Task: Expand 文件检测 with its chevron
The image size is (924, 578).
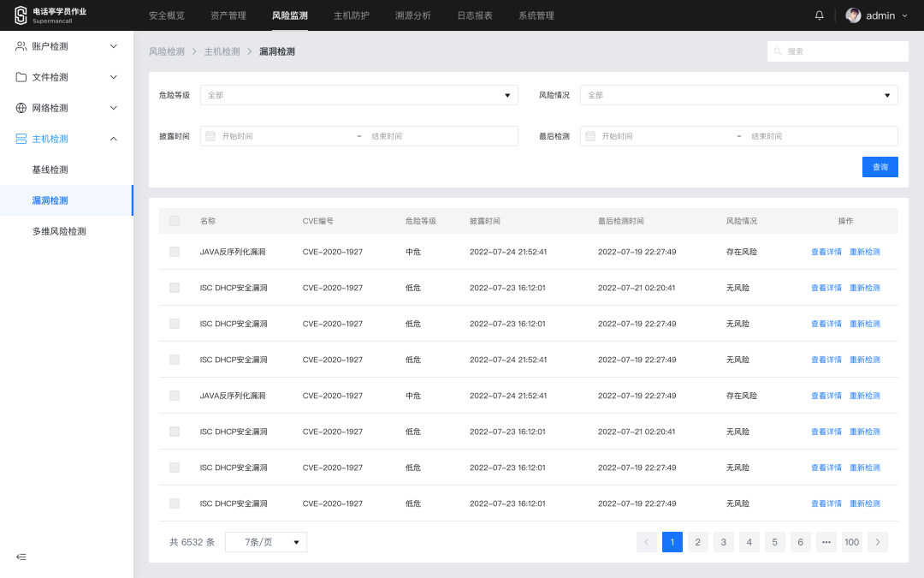Action: point(114,77)
